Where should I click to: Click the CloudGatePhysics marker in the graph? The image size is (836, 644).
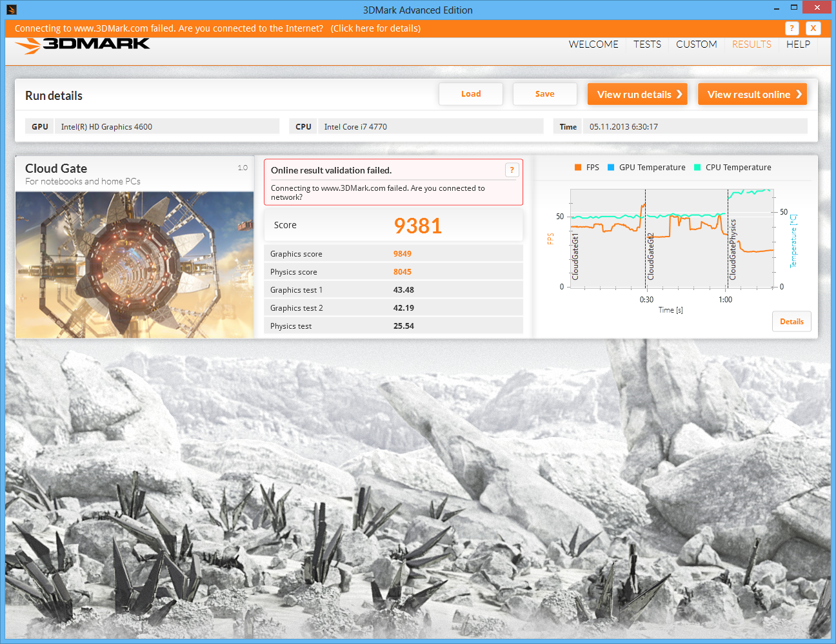733,249
